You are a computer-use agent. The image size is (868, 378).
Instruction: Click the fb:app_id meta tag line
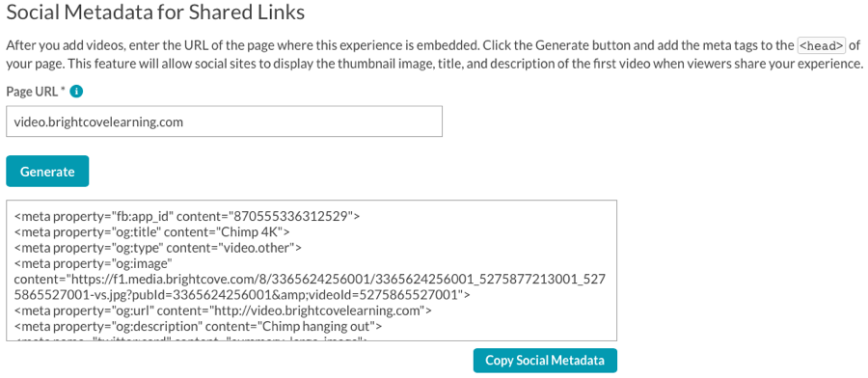187,216
